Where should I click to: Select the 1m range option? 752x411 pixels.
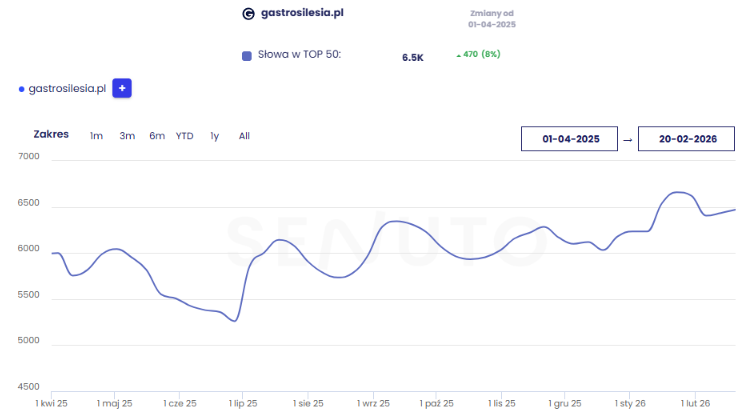pos(96,136)
